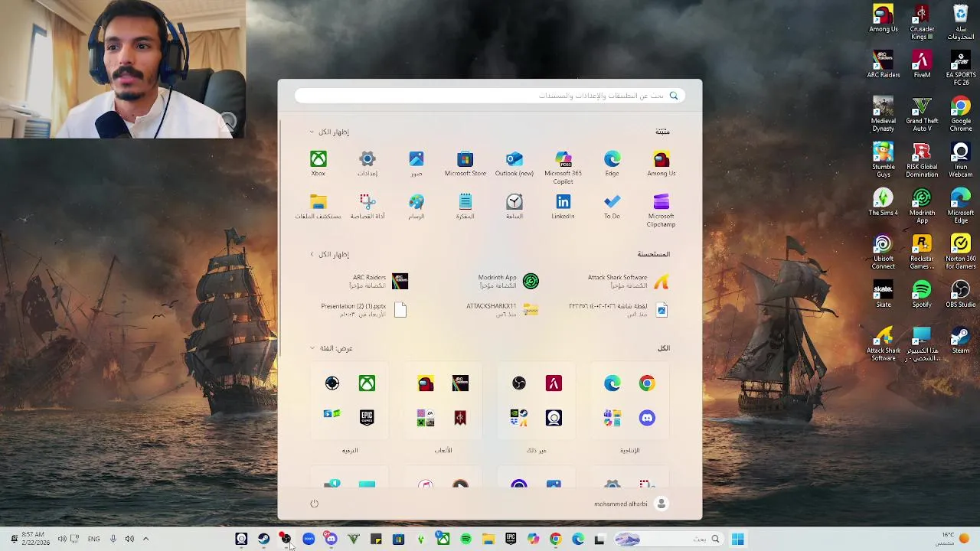
Task: Open pinned File Explorer folder app
Action: tap(318, 206)
